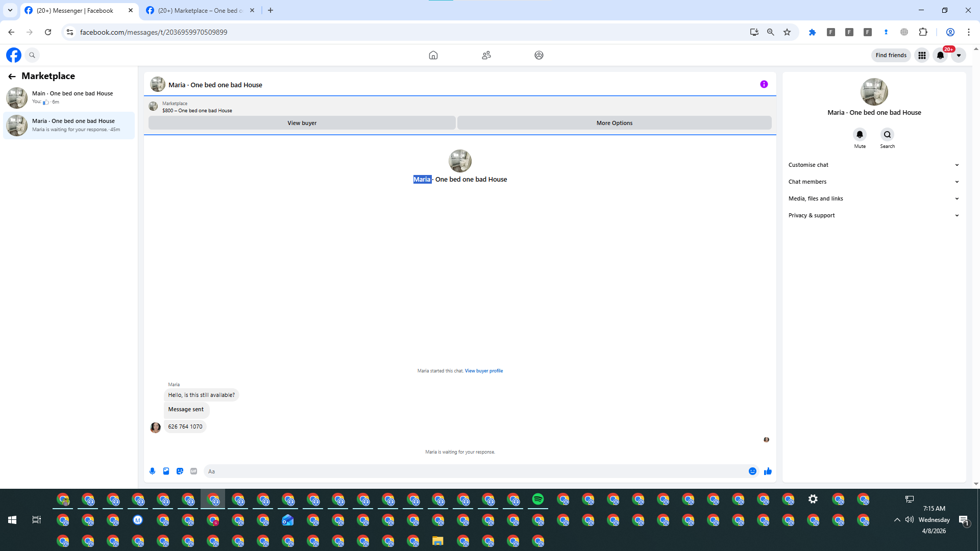Expand Privacy & support section
The width and height of the screenshot is (980, 551).
tap(874, 215)
